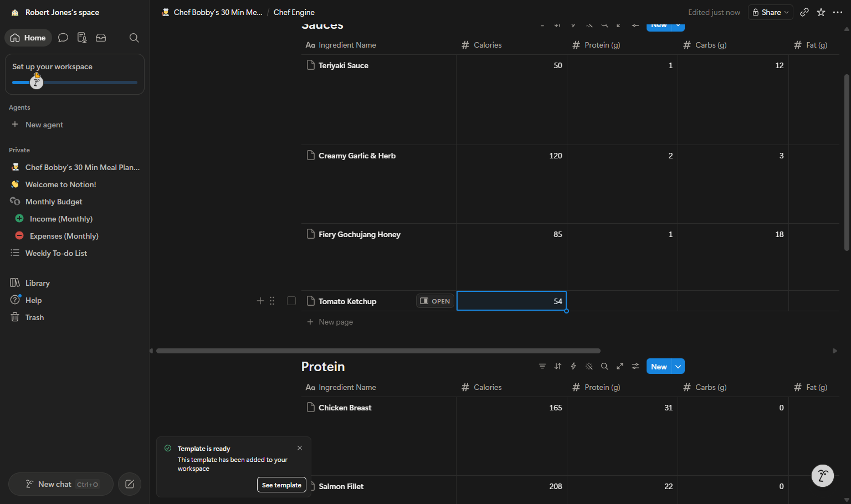Click the compose new page icon
The image size is (851, 504).
(x=130, y=484)
